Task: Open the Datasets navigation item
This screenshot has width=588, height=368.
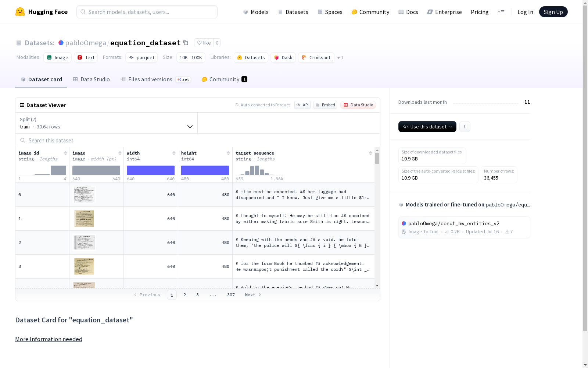Action: [293, 12]
